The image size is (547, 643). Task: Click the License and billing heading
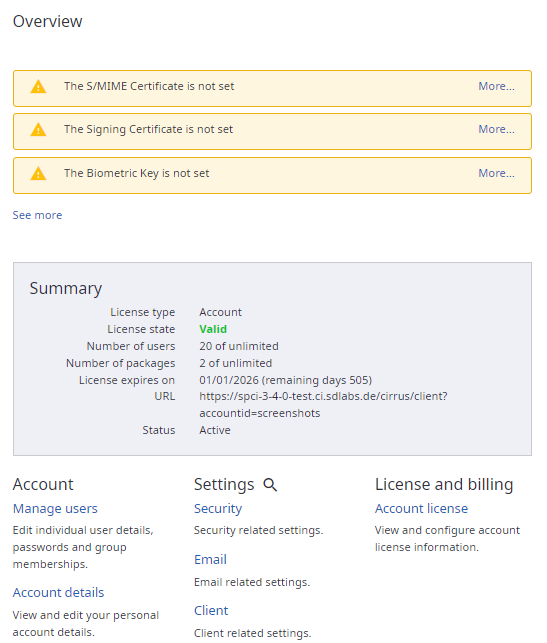(x=444, y=485)
